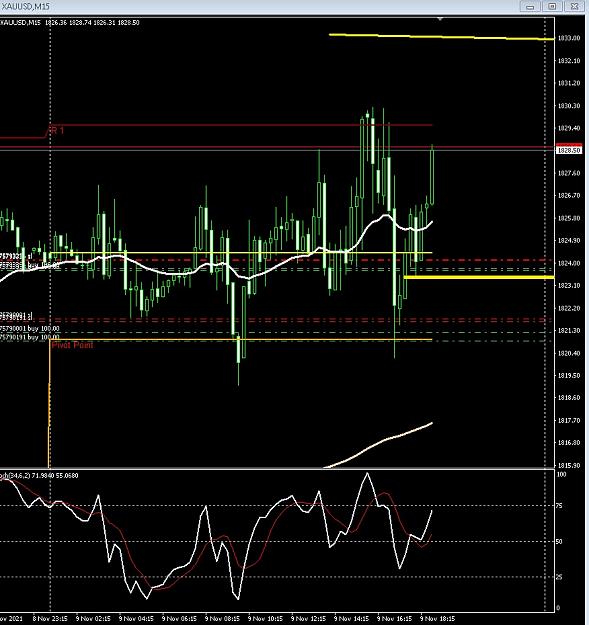Select the 'R 1' resistance level label

tap(57, 130)
